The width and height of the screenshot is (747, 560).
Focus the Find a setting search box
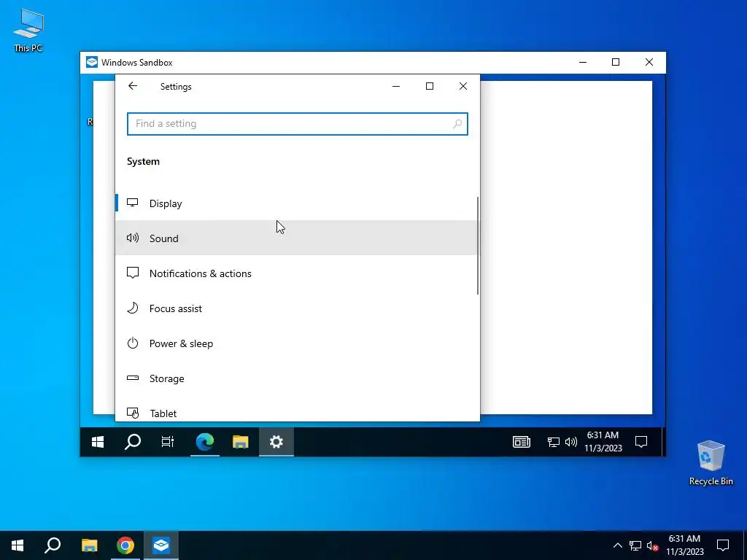pyautogui.click(x=298, y=124)
